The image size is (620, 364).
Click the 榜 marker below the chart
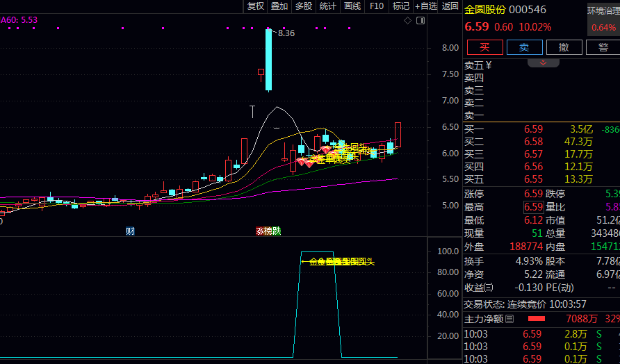point(268,231)
